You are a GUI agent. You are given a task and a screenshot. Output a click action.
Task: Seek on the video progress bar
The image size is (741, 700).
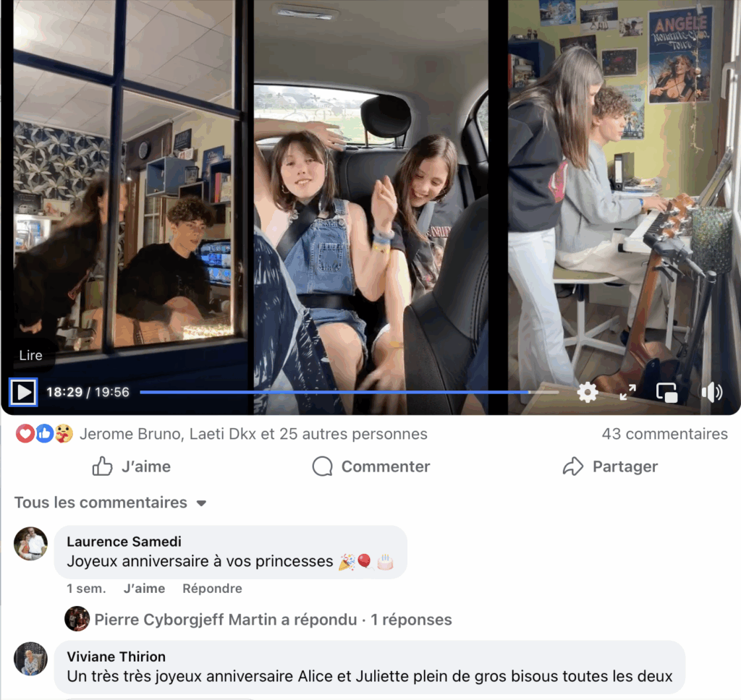(350, 392)
